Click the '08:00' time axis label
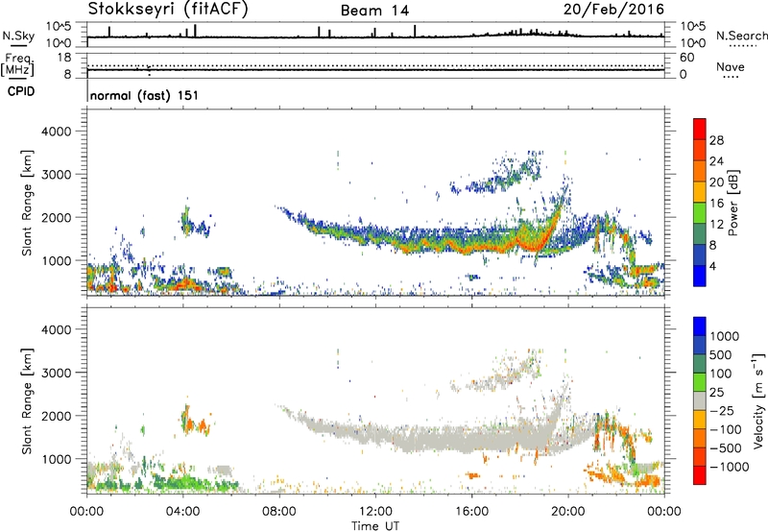 (278, 511)
